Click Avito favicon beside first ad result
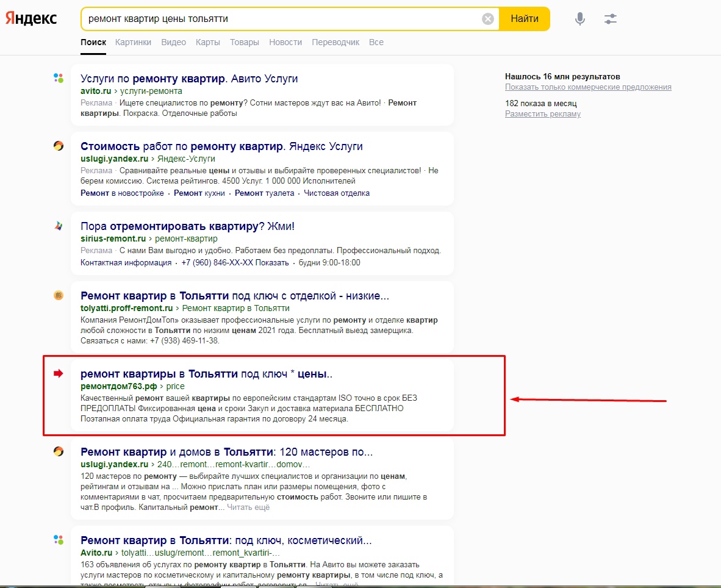The width and height of the screenshot is (721, 588). coord(59,77)
